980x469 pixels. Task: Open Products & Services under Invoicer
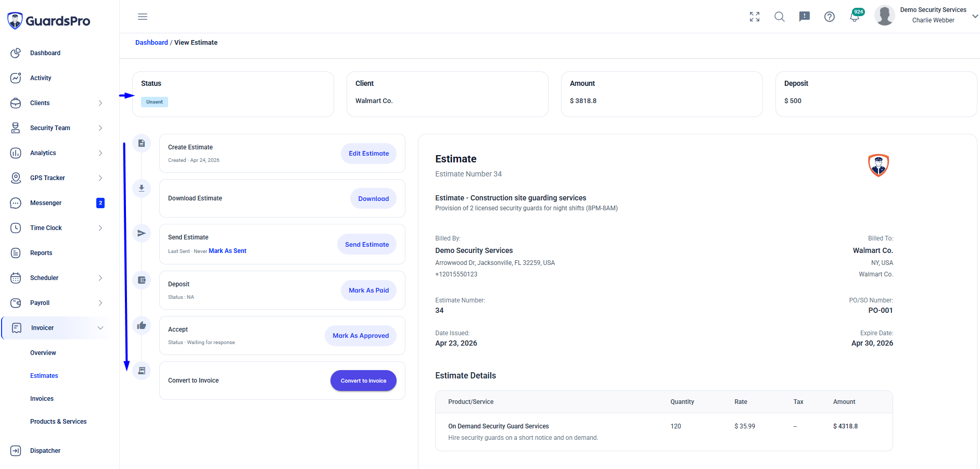pos(58,422)
